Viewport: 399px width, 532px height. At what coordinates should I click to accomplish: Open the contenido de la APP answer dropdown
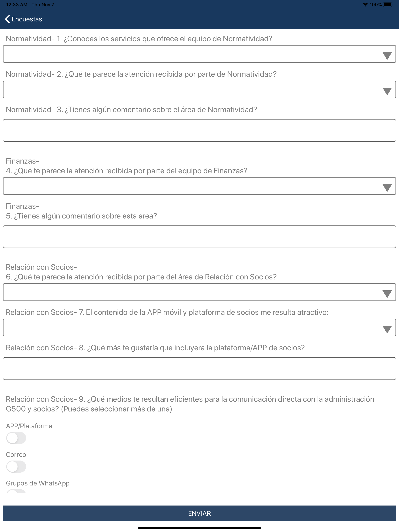[199, 328]
